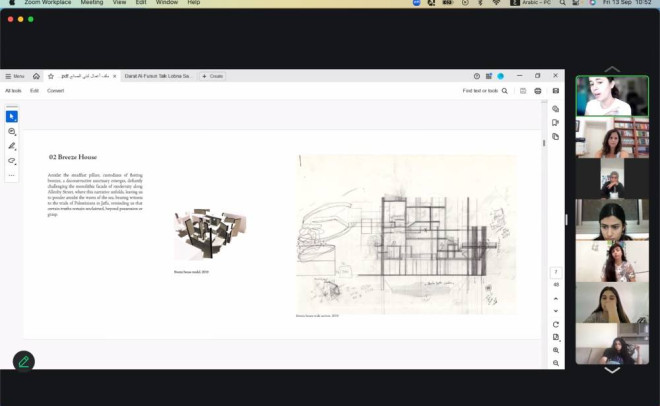This screenshot has width=660, height=406.
Task: Click the print icon in toolbar
Action: (x=538, y=91)
